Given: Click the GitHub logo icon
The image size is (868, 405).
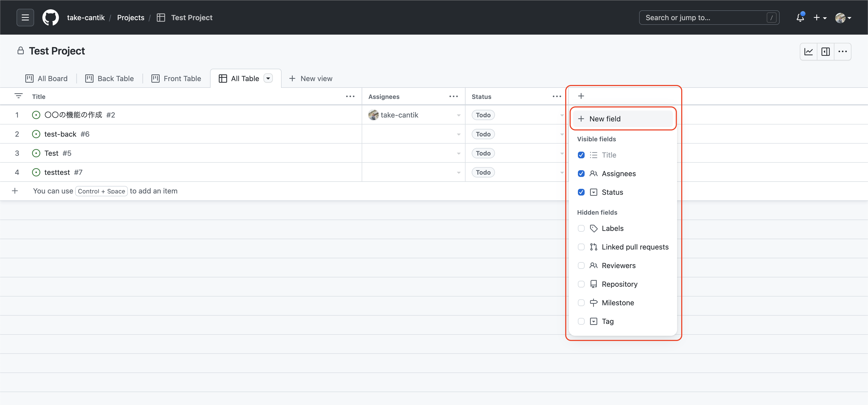Looking at the screenshot, I should pos(51,18).
